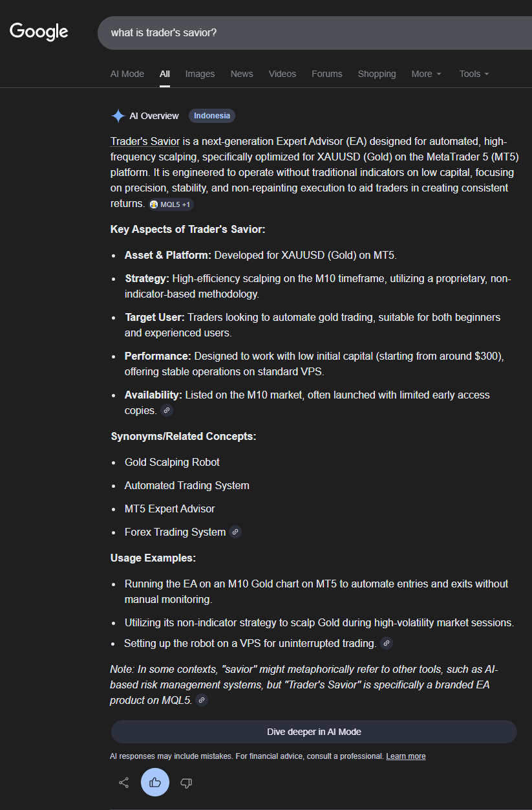Open the Shopping tab
This screenshot has width=532, height=810.
point(377,74)
